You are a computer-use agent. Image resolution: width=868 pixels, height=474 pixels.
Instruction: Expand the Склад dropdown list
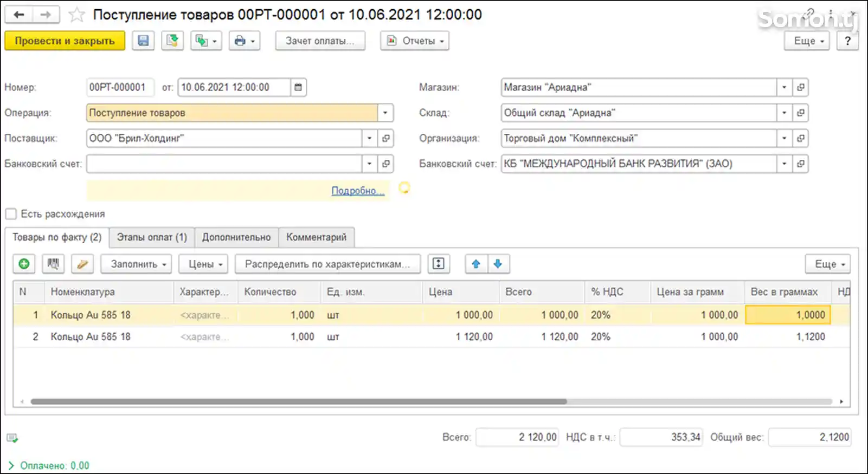point(784,113)
